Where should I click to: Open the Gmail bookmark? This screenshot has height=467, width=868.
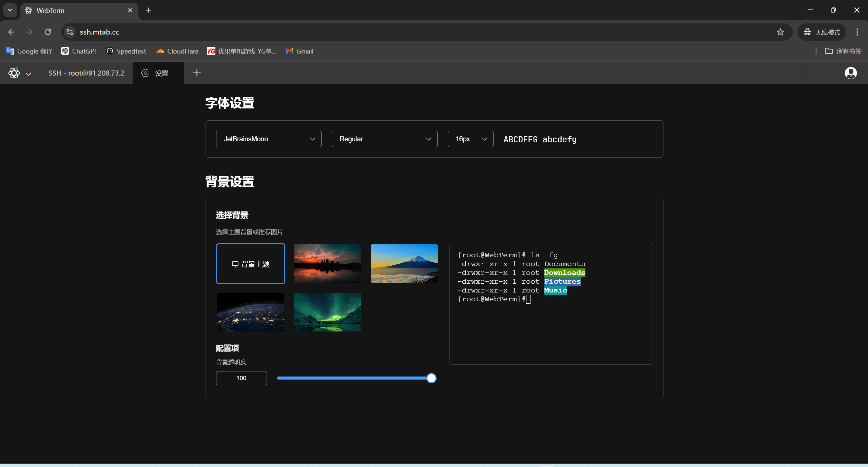(300, 51)
